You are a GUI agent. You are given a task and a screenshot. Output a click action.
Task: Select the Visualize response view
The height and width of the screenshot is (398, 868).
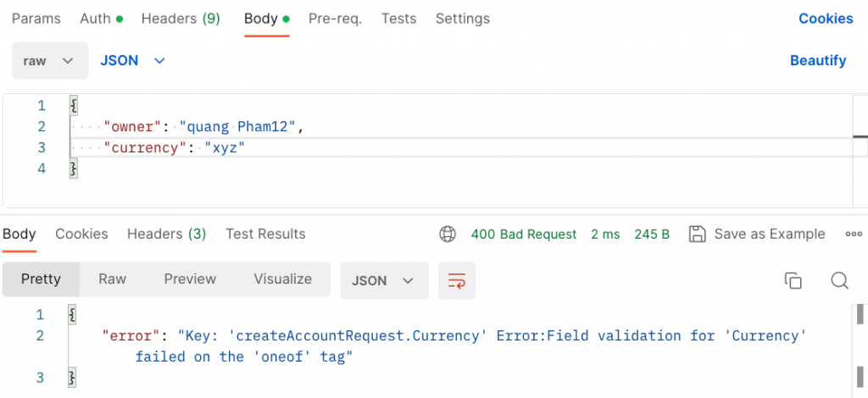pos(282,279)
